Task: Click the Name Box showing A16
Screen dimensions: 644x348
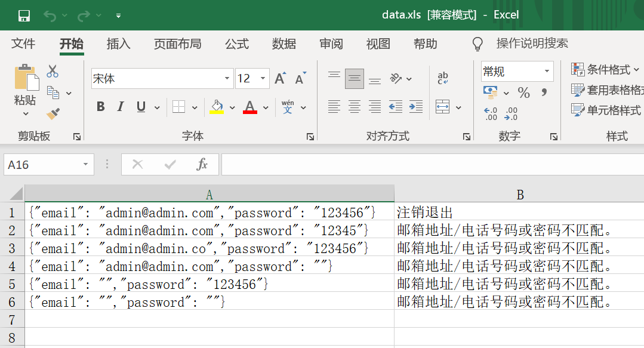Action: click(x=49, y=165)
